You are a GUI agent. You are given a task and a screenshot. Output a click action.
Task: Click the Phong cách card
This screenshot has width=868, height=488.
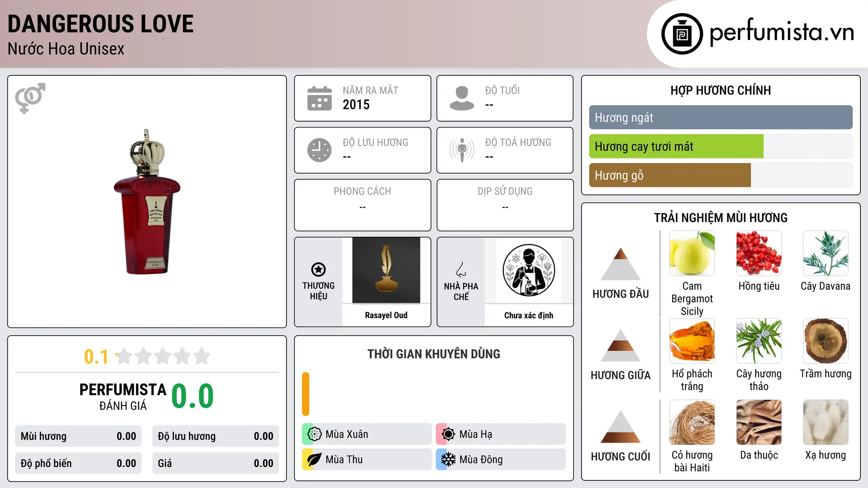coord(362,205)
